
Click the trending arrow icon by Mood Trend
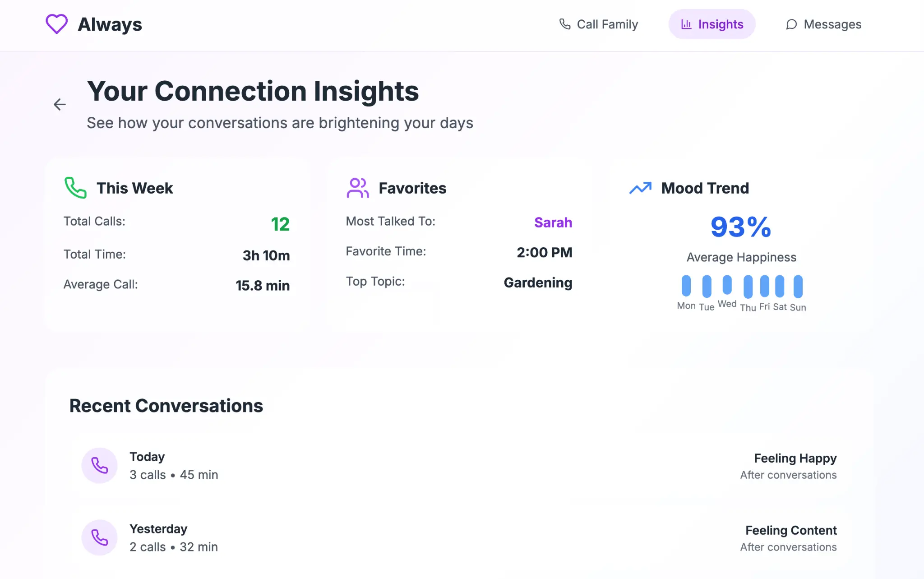point(640,188)
